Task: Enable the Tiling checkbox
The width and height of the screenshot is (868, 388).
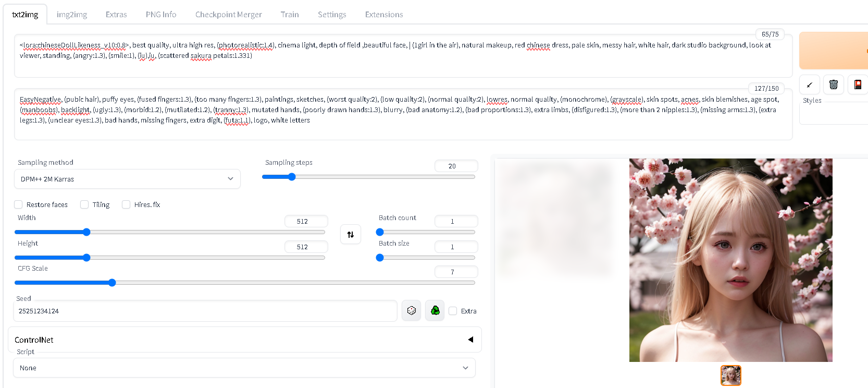Action: (84, 204)
